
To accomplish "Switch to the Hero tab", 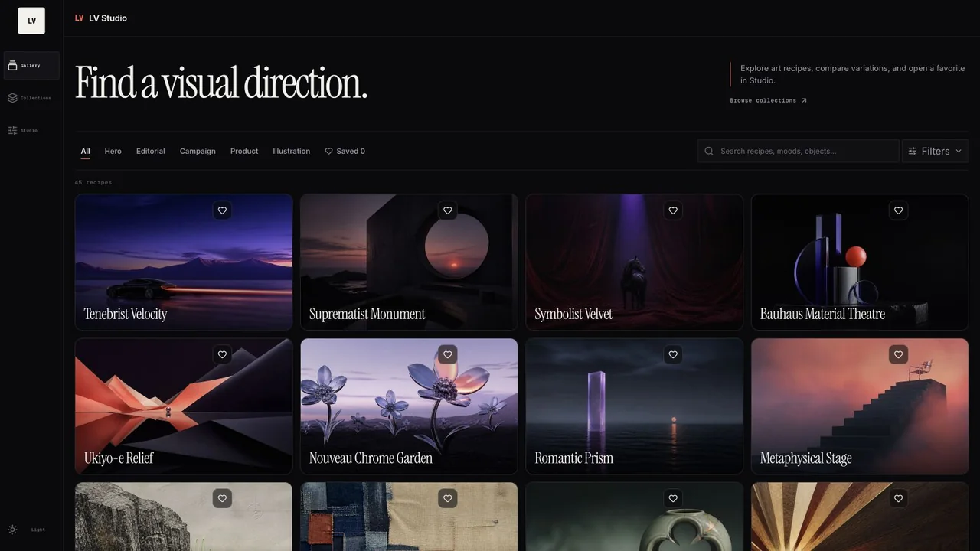I will click(113, 152).
